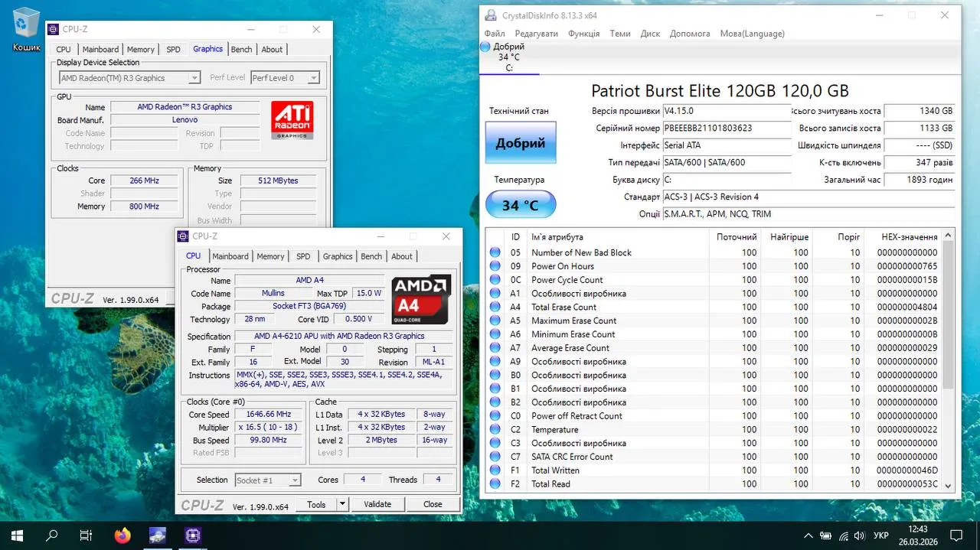Screen dimensions: 980x550
Task: Open taskbar search magnifier
Action: pyautogui.click(x=52, y=535)
